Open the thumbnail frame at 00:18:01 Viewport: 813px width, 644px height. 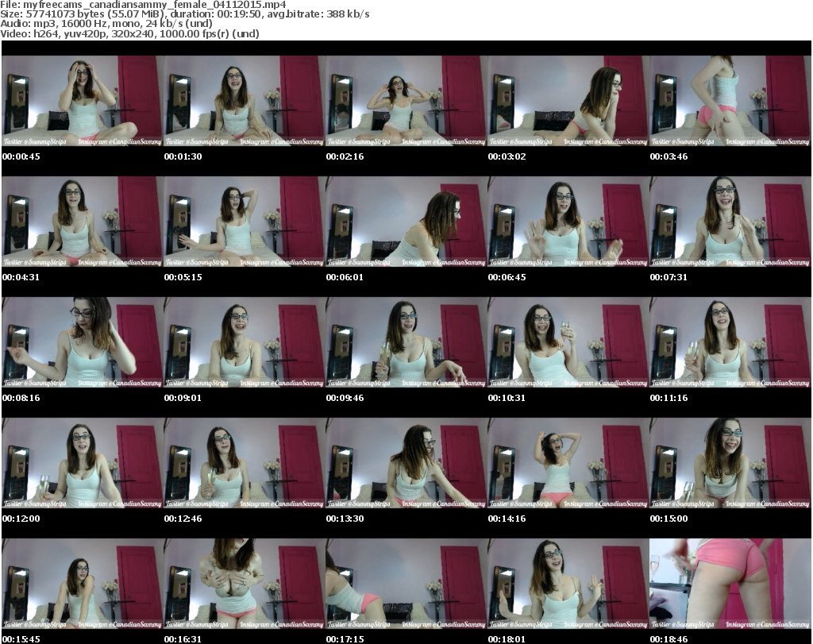[568, 584]
